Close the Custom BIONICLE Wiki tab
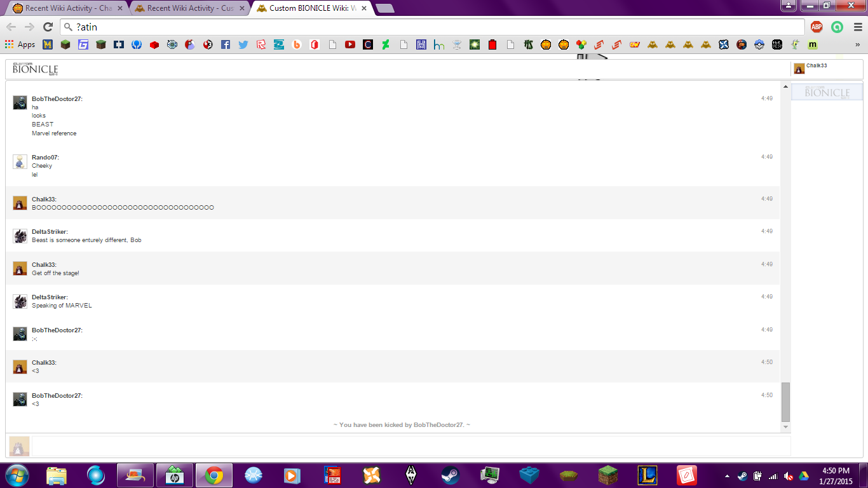 tap(363, 8)
